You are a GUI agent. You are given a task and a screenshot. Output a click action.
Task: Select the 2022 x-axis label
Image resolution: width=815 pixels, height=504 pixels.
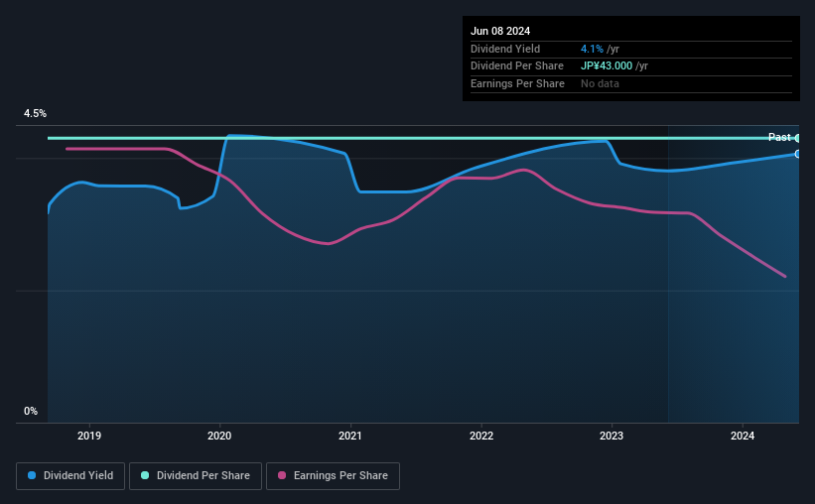pyautogui.click(x=481, y=436)
